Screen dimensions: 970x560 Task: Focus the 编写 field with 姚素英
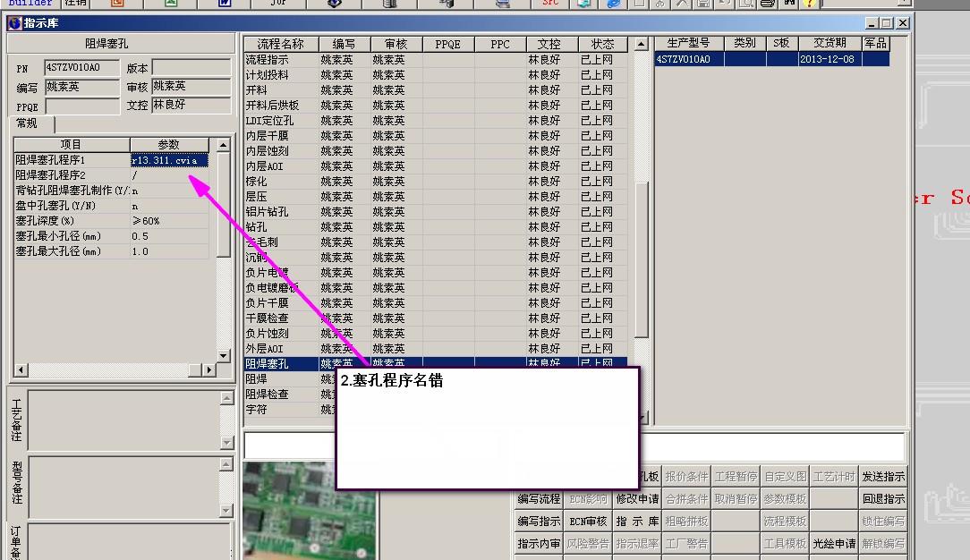point(81,87)
